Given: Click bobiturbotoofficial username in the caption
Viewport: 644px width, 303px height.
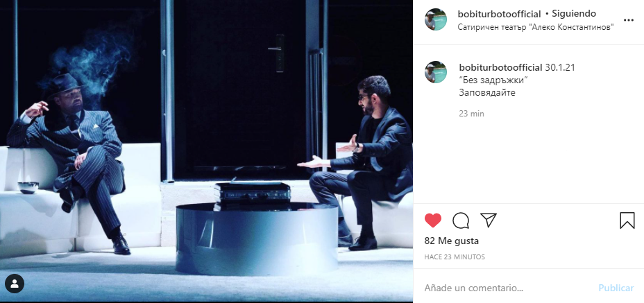Looking at the screenshot, I should [x=500, y=67].
